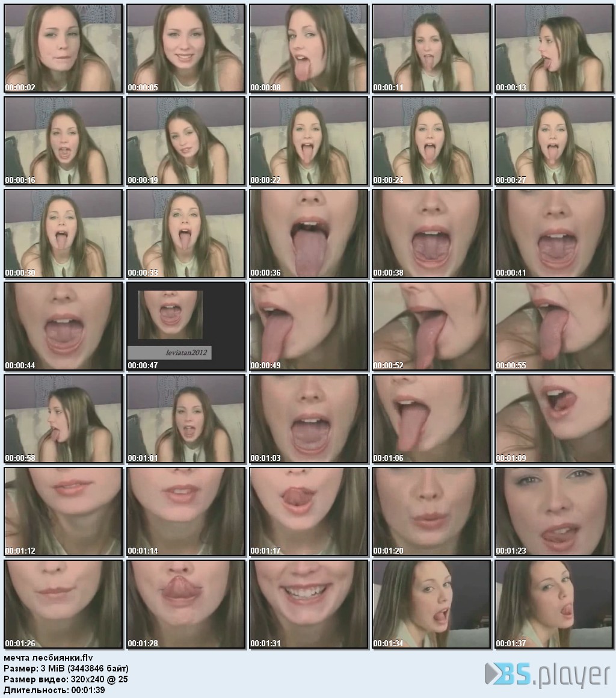This screenshot has width=616, height=698.
Task: Open the frame at 00:00:58
Action: [64, 419]
